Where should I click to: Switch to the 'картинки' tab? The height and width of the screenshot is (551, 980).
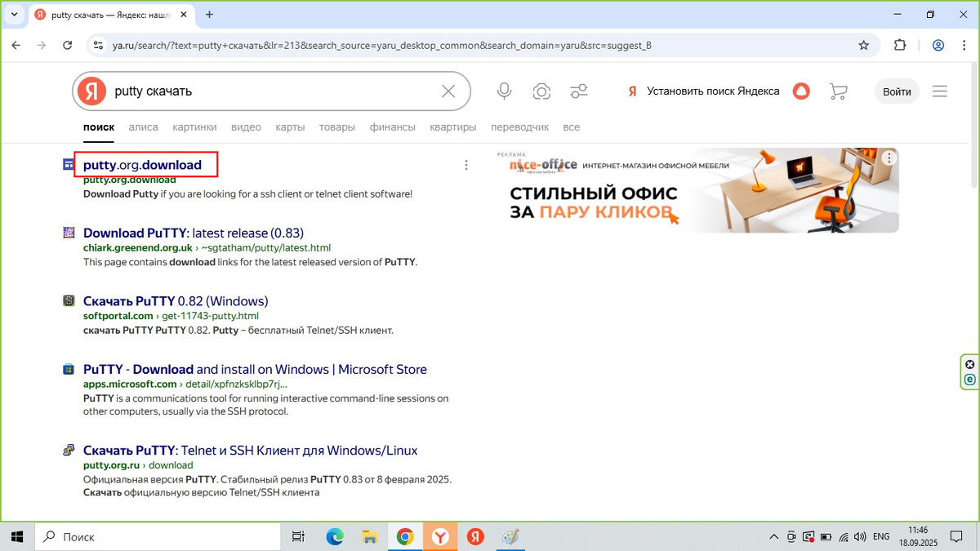coord(194,127)
